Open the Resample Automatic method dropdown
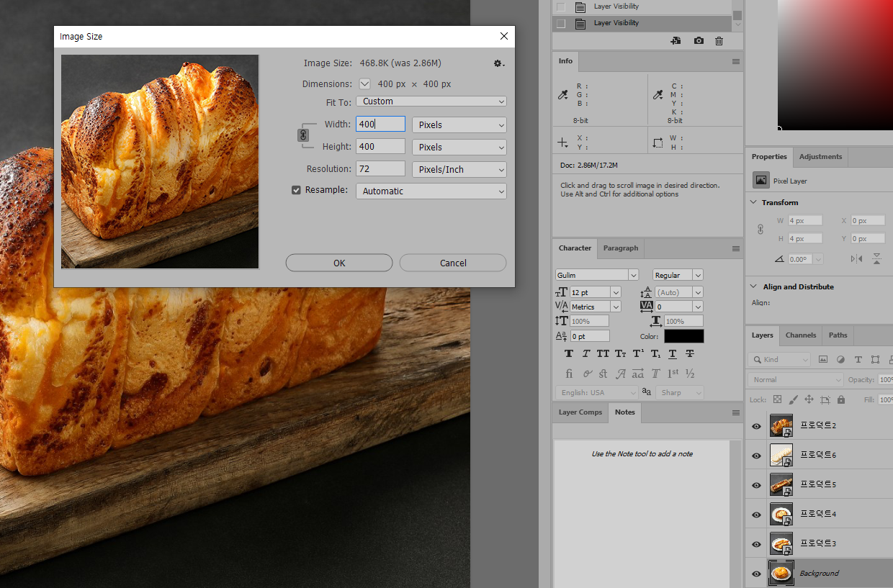 point(431,191)
